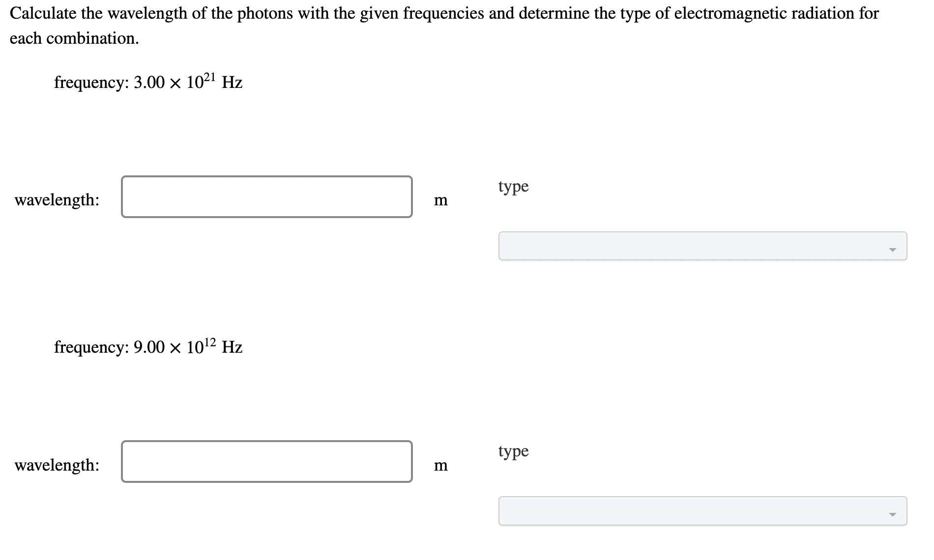This screenshot has height=560, width=934.
Task: Click the frequency text 9.00 × 10¹² Hz
Action: pos(147,347)
